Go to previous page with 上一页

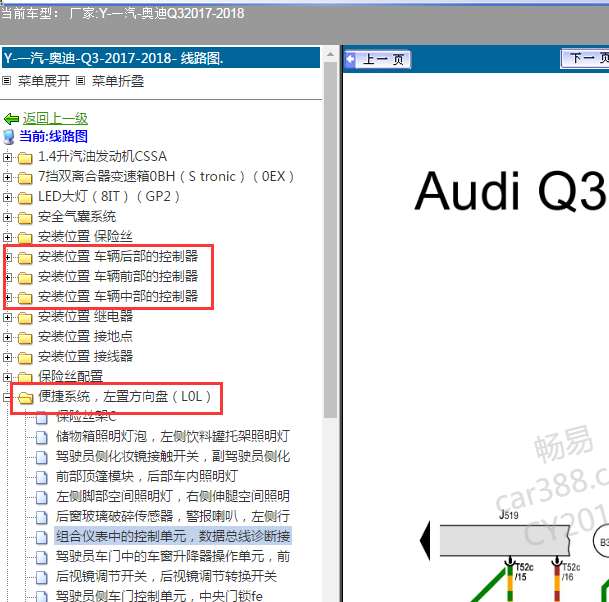click(378, 59)
